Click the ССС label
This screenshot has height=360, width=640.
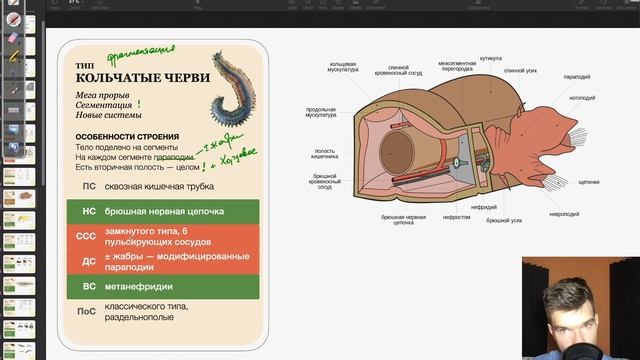(x=86, y=236)
